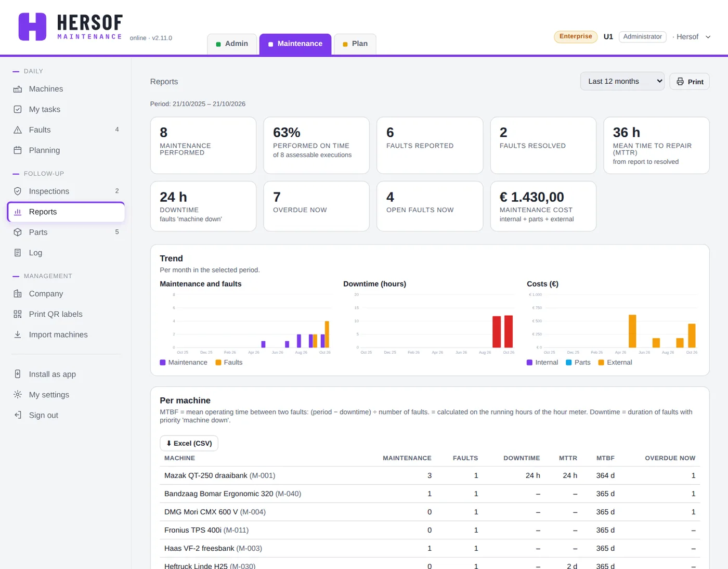Click the My tasks checkmark icon
The image size is (728, 569).
(x=18, y=109)
